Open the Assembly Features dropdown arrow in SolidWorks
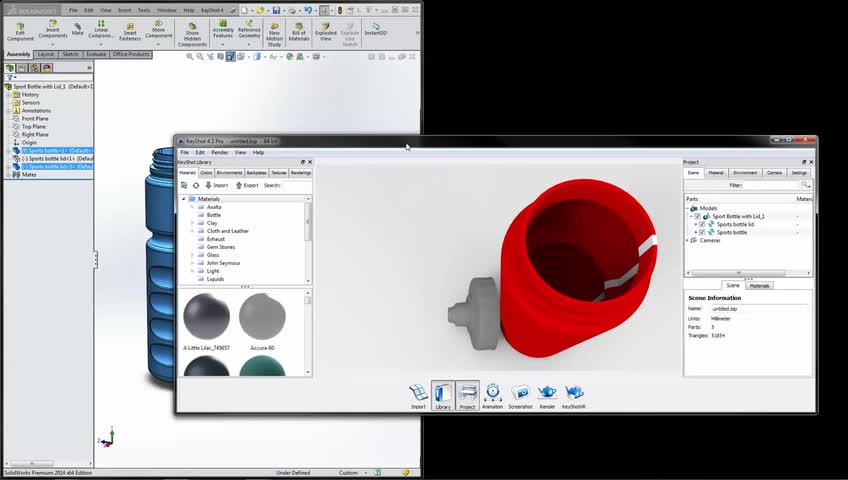Image resolution: width=848 pixels, height=480 pixels. [222, 44]
